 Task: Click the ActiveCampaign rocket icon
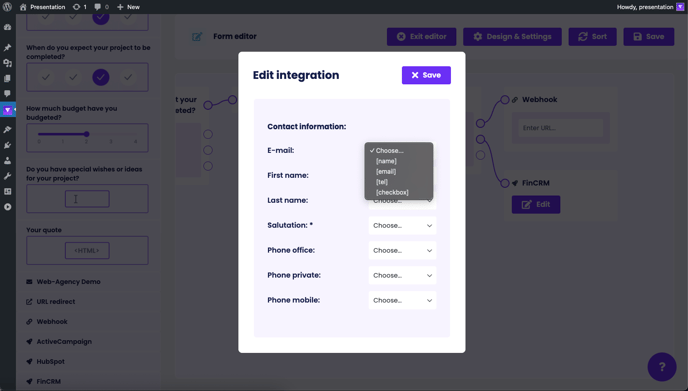(29, 342)
